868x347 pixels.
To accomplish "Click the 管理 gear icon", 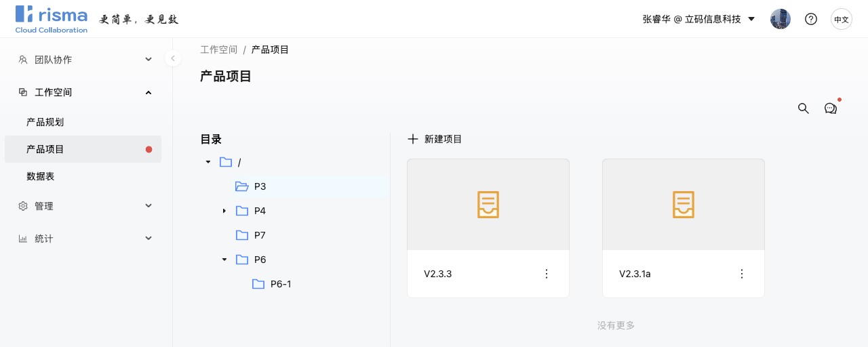I will pos(23,206).
